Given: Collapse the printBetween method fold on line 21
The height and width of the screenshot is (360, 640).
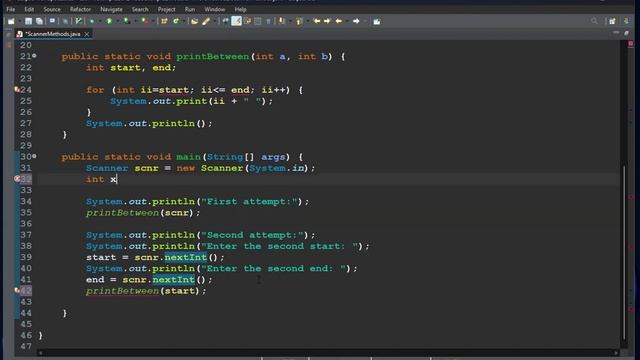Looking at the screenshot, I should point(34,56).
